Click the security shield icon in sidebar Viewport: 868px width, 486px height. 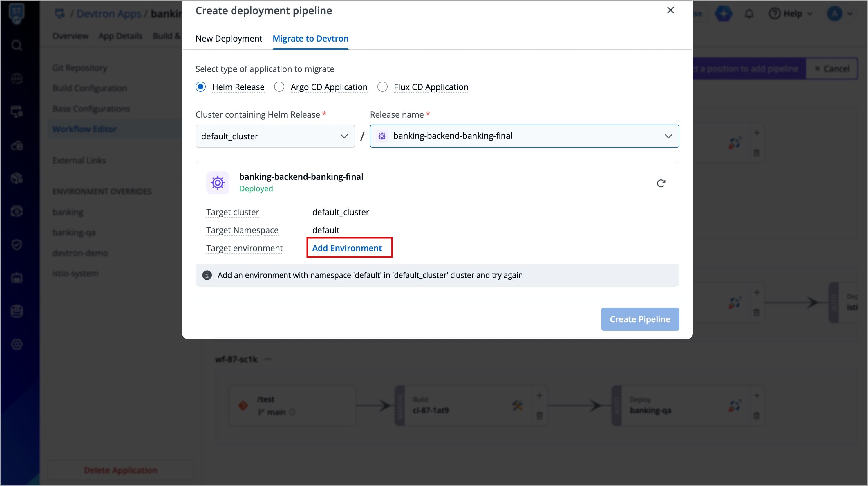tap(17, 244)
